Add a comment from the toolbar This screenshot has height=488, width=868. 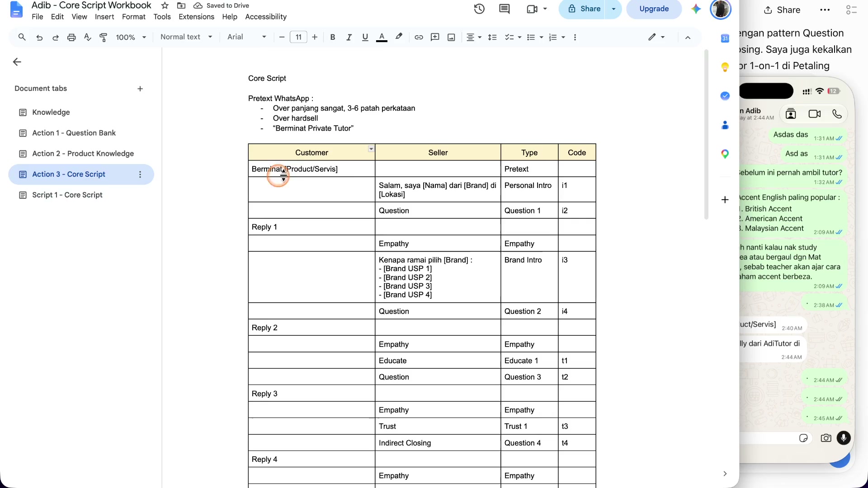[435, 37]
